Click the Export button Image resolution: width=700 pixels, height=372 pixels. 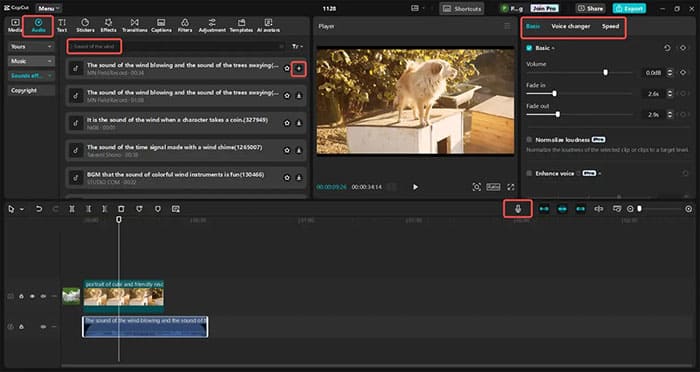point(629,8)
